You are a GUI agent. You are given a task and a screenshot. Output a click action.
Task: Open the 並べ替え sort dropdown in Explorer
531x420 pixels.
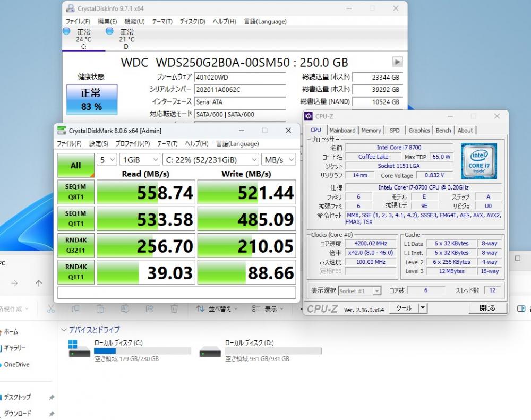[x=217, y=308]
